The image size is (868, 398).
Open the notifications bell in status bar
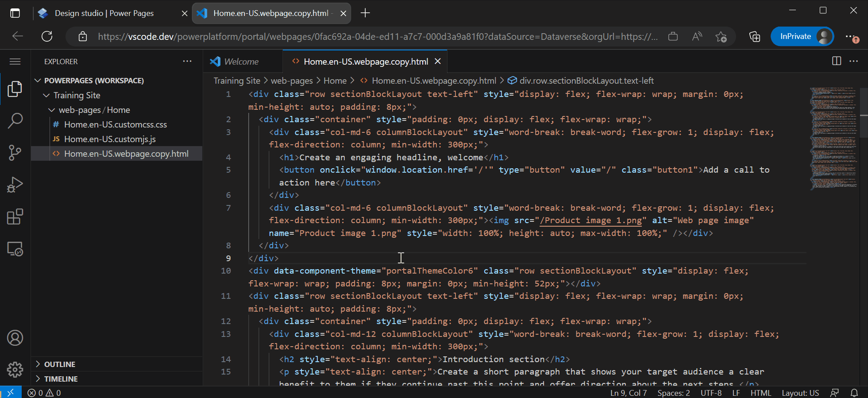tap(854, 393)
